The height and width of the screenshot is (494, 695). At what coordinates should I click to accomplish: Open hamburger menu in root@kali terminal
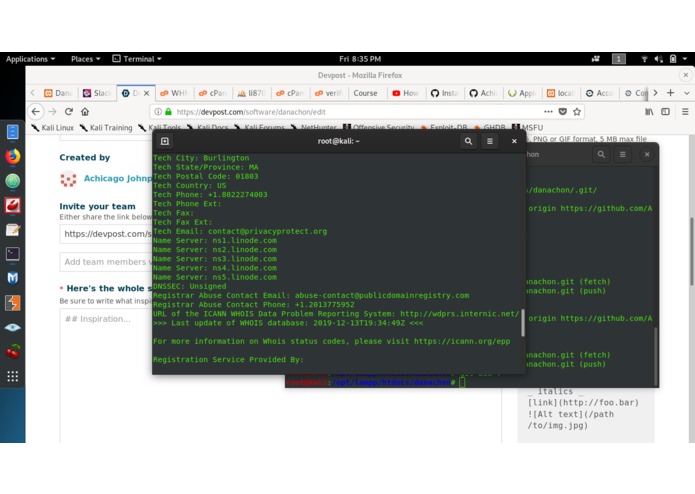pyautogui.click(x=490, y=141)
